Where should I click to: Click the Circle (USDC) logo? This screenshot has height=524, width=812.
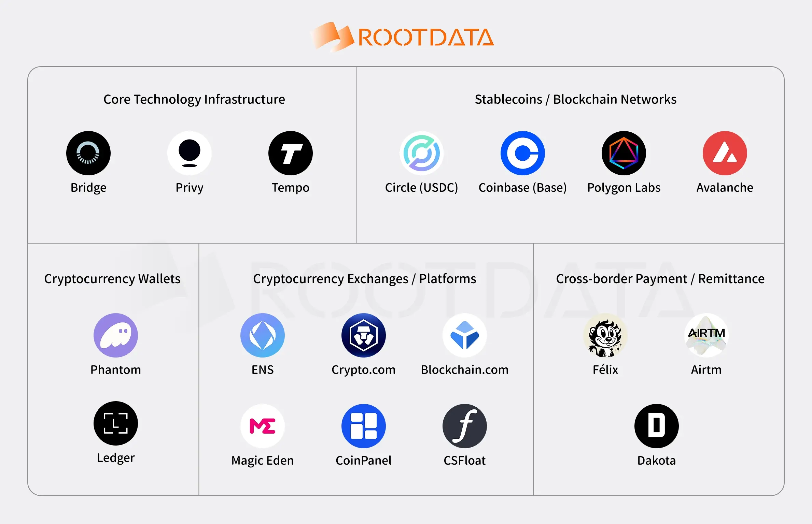422,153
